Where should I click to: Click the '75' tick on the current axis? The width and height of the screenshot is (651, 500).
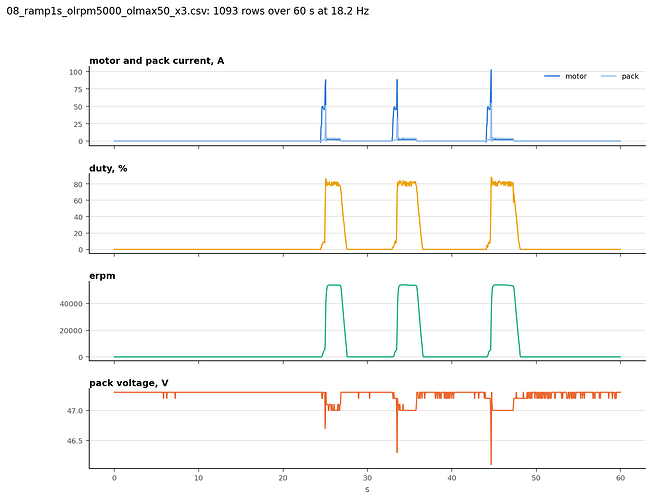(x=78, y=89)
